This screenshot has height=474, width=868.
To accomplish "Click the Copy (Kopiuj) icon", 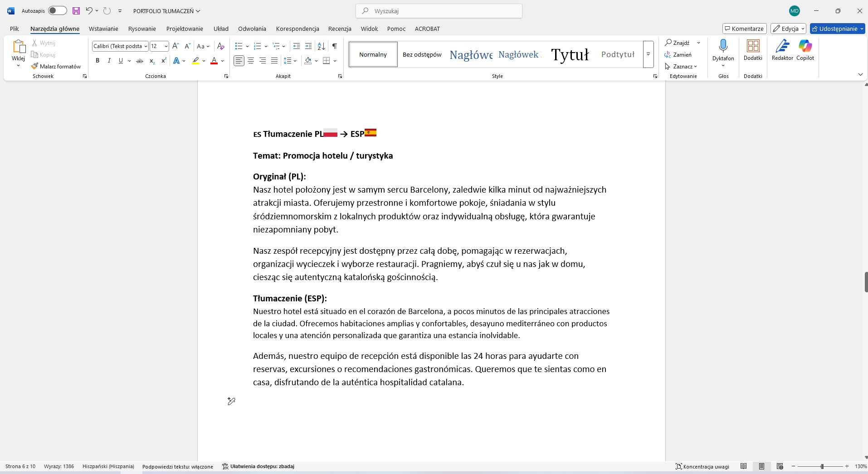I will [x=34, y=55].
